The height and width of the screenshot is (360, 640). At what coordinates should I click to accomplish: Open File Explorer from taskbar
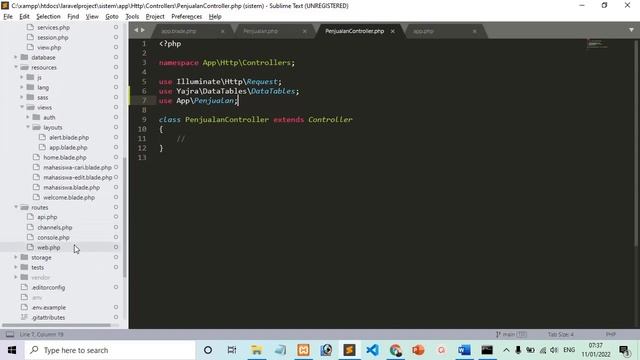coord(257,350)
